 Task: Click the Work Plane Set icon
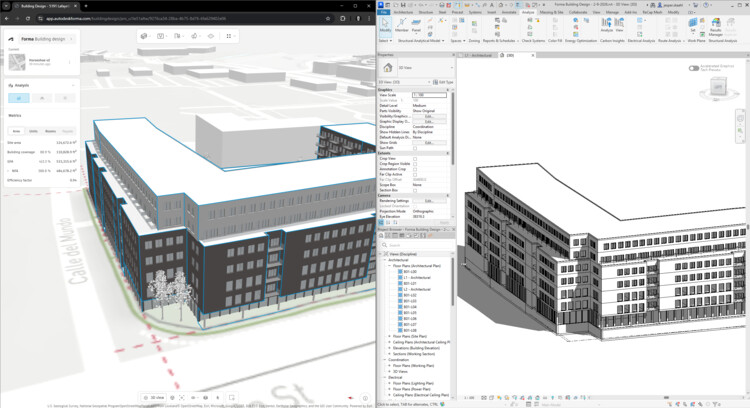pyautogui.click(x=693, y=25)
